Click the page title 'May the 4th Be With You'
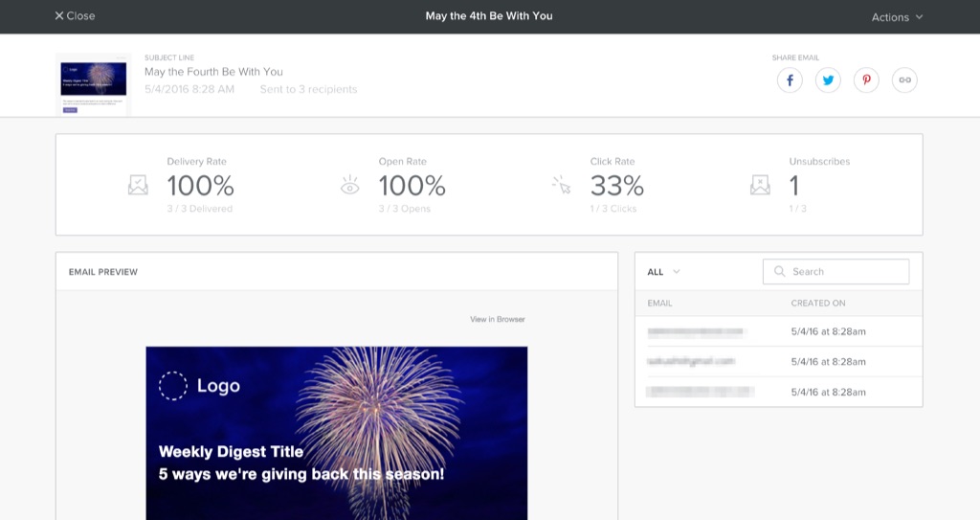980x520 pixels. click(x=489, y=16)
